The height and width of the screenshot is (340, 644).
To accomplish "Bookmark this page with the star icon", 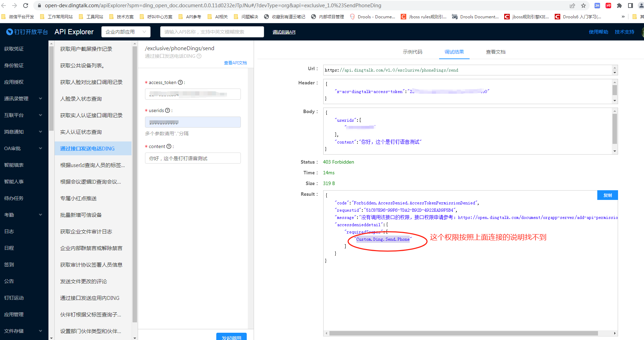I will [583, 6].
